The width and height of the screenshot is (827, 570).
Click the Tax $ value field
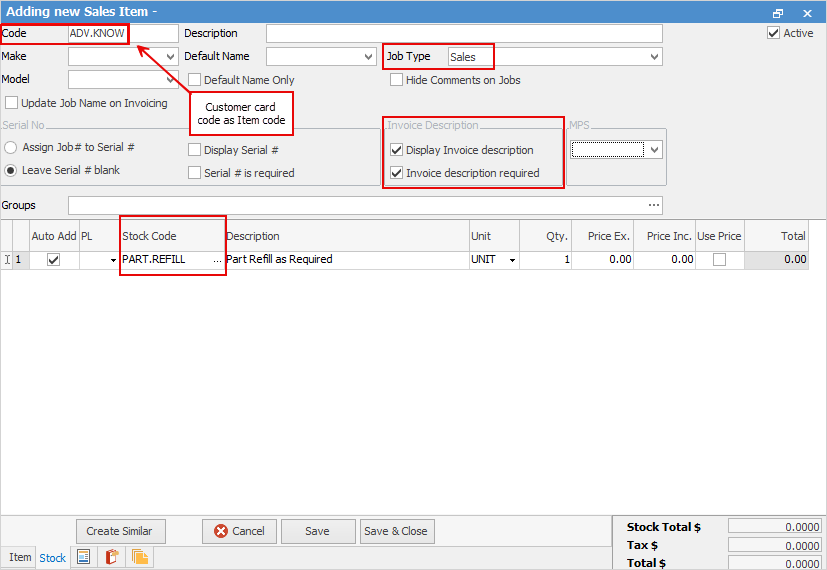click(774, 545)
